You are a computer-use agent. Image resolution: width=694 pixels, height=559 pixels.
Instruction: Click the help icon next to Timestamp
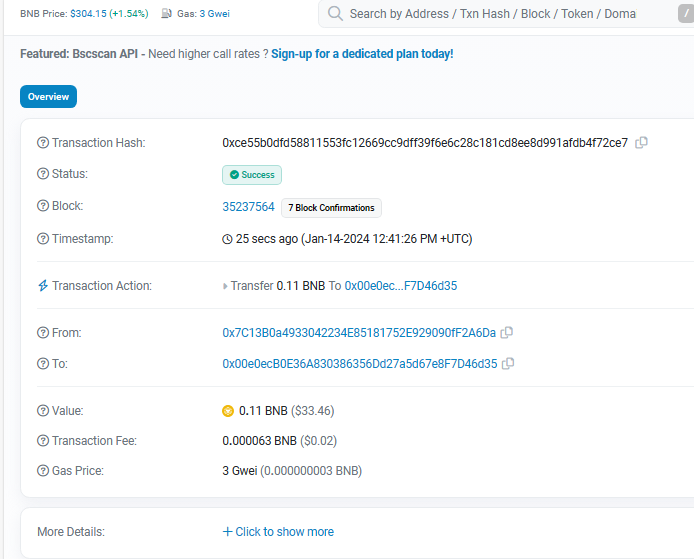click(x=43, y=239)
